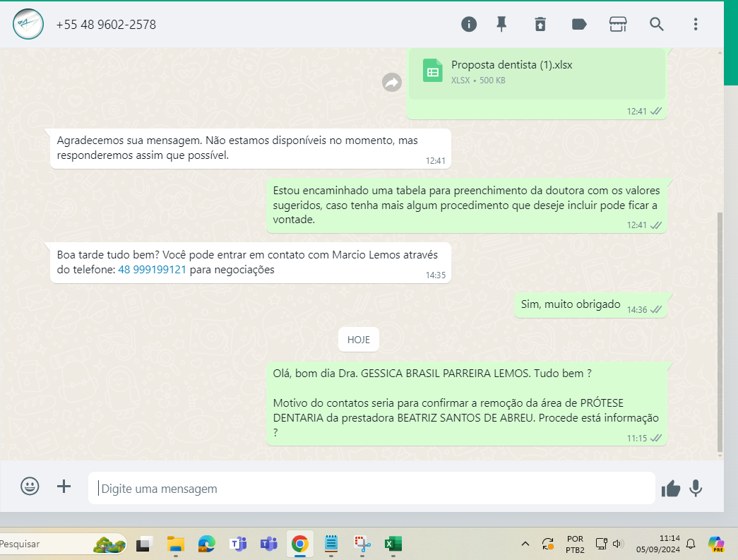Screen dimensions: 738x560
Task: Open volume speaker tray icon
Action: coord(617,544)
